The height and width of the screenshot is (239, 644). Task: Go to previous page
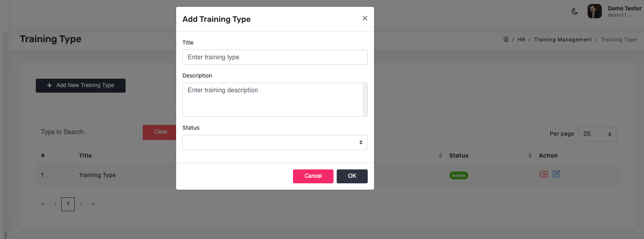(55, 204)
